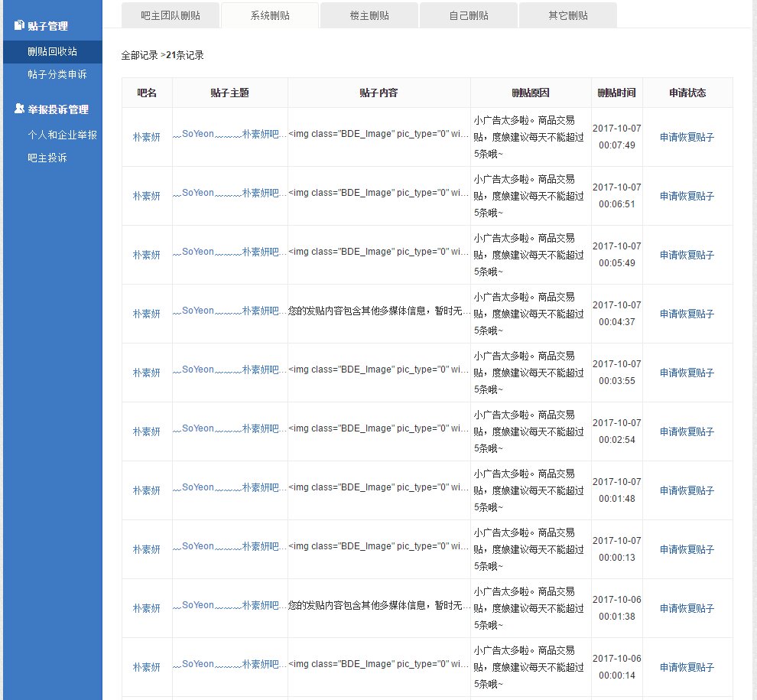Request restore for post deleted at 00:04:37
This screenshot has height=700, width=757.
click(687, 314)
